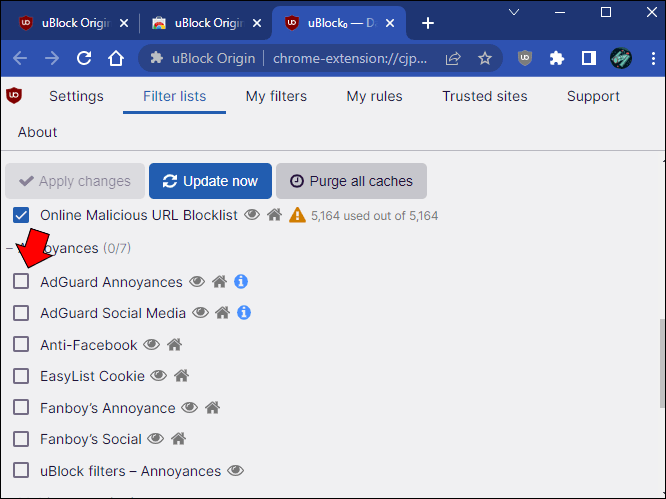View AdGuard Annoyances list content eye icon
666x499 pixels.
point(197,282)
